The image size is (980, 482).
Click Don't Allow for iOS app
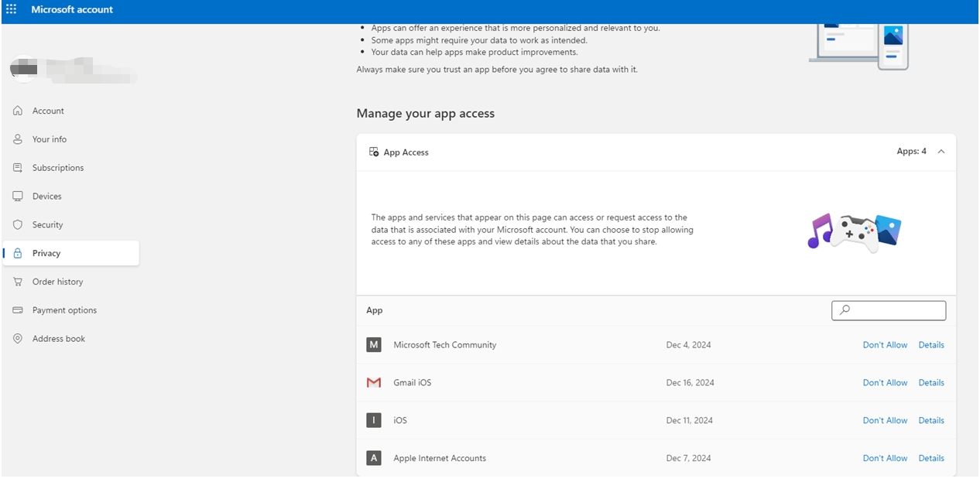pos(885,420)
